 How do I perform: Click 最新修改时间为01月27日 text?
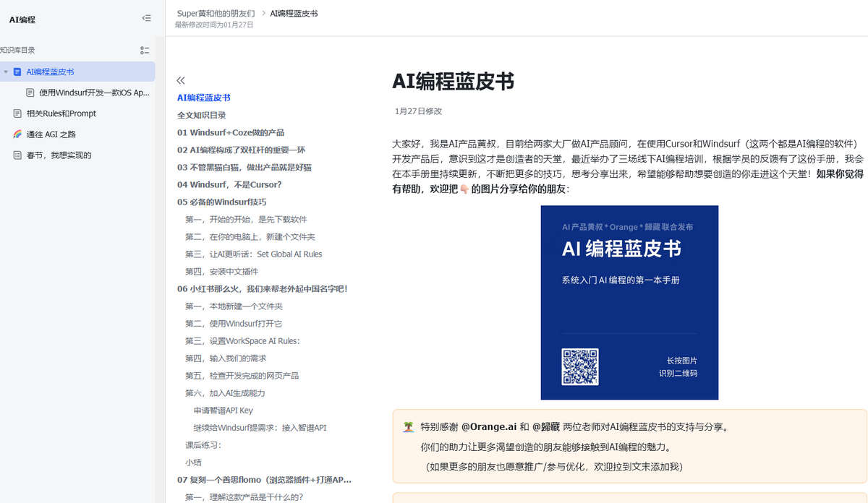coord(214,25)
